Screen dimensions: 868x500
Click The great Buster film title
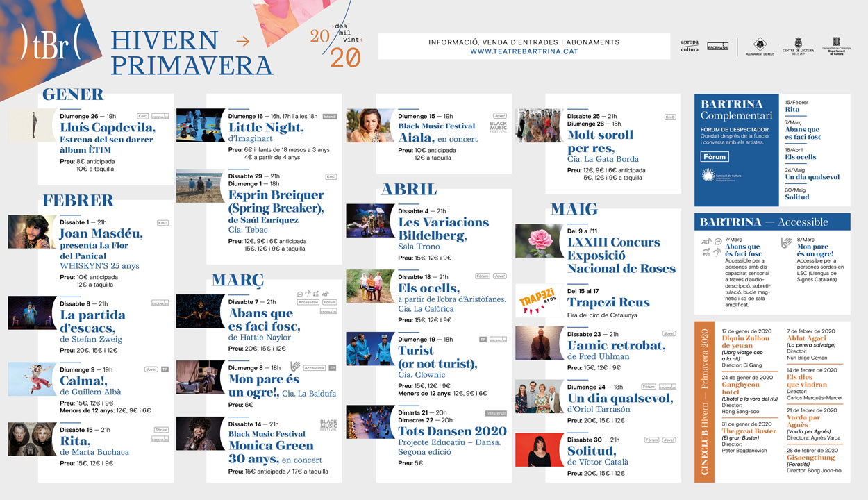pos(749,431)
